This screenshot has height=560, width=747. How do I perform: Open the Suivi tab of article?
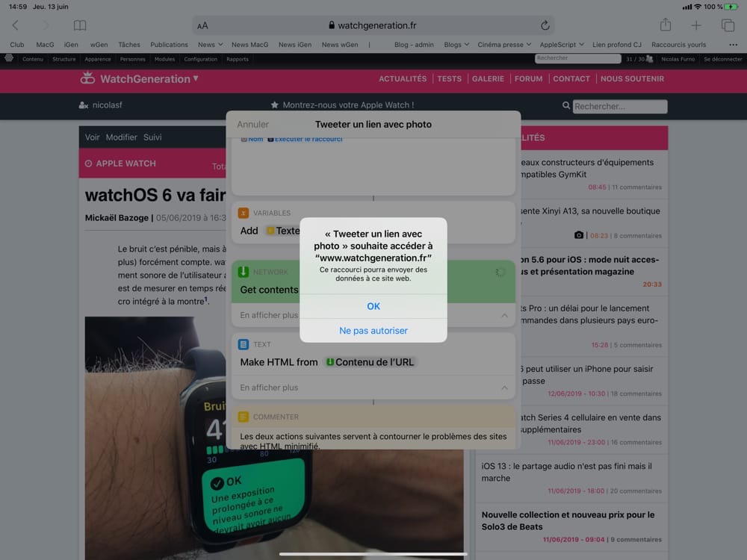click(152, 137)
